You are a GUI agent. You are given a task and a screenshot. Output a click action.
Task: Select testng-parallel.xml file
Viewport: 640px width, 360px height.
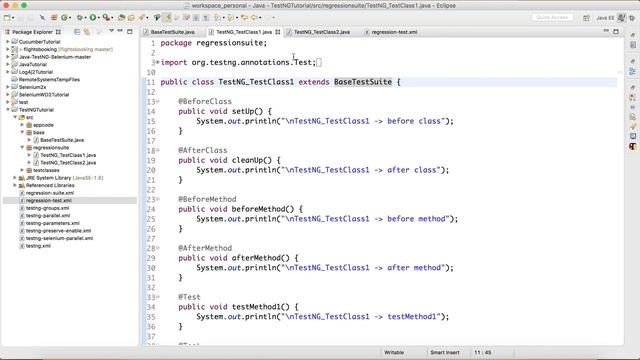[x=48, y=216]
